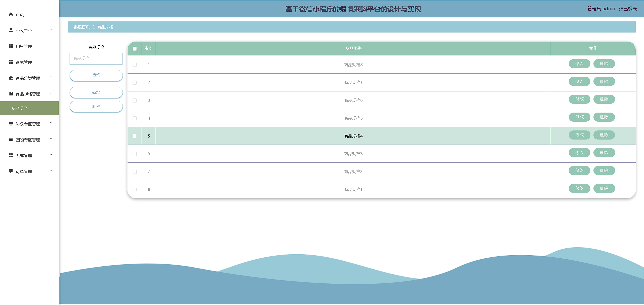Click the 商品规格 breadcrumb text
This screenshot has width=644, height=305.
(x=105, y=27)
